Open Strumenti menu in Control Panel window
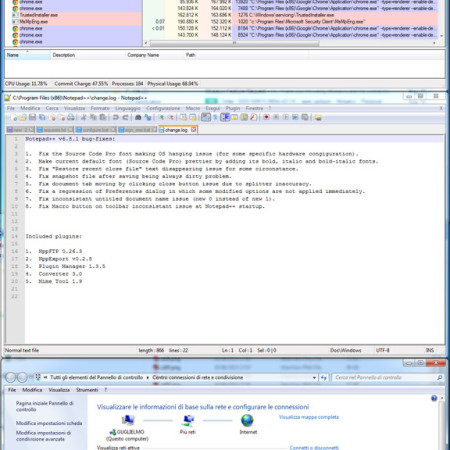450x450 pixels. pyautogui.click(x=87, y=390)
